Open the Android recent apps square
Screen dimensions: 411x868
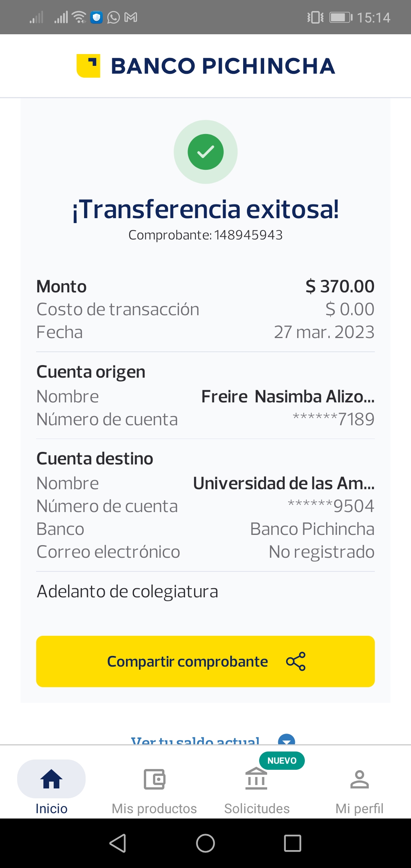[293, 843]
